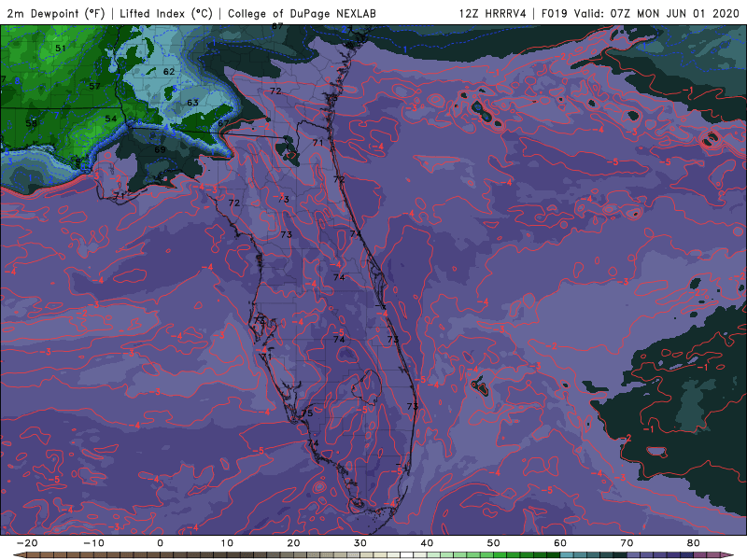Click the "70" label on the color scale
The width and height of the screenshot is (747, 560).
click(x=627, y=543)
